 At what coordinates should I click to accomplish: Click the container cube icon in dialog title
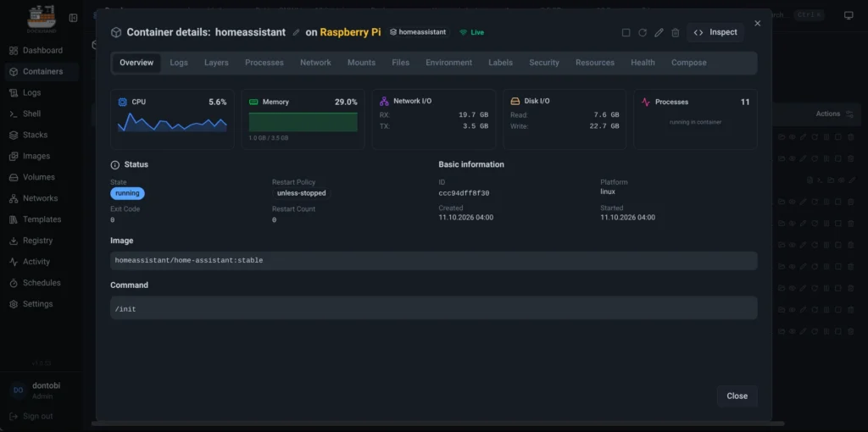[x=115, y=32]
